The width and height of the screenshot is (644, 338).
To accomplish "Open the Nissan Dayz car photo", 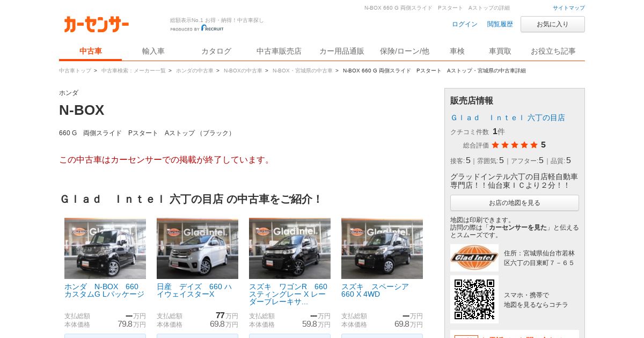I will click(197, 248).
